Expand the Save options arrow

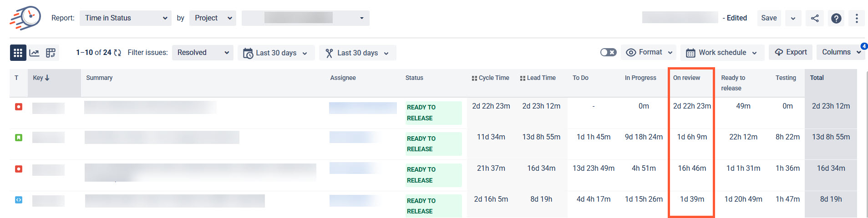point(793,18)
